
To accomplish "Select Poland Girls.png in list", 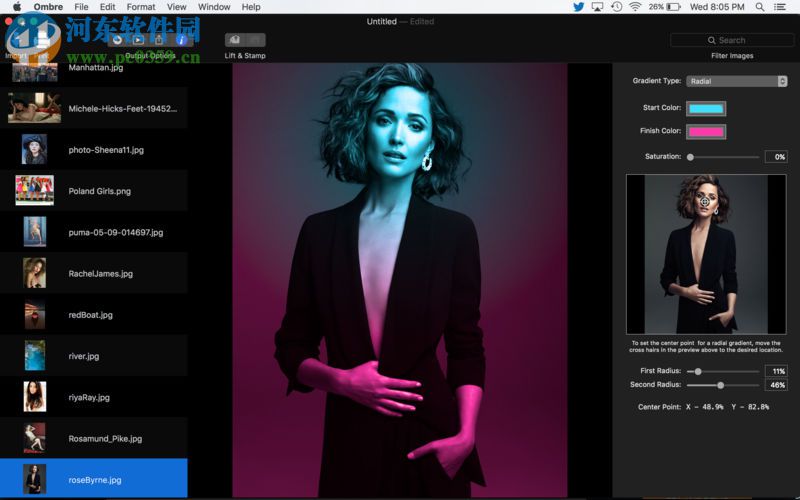I will pos(94,191).
